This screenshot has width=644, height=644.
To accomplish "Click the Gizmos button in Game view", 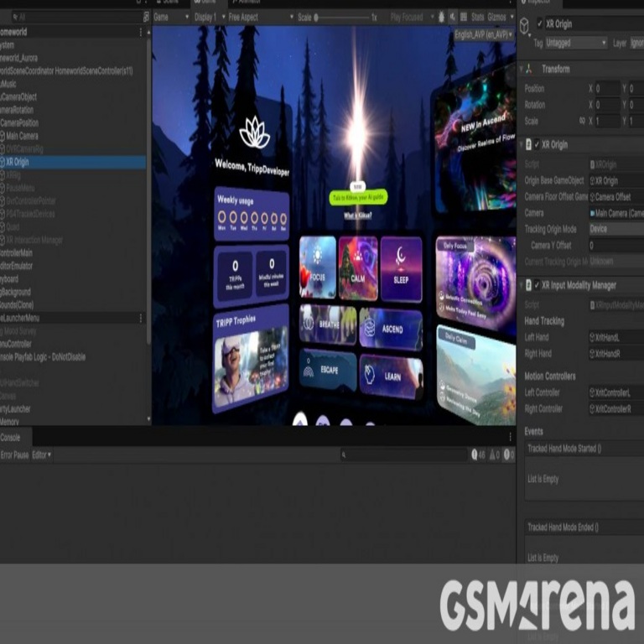I will point(497,17).
